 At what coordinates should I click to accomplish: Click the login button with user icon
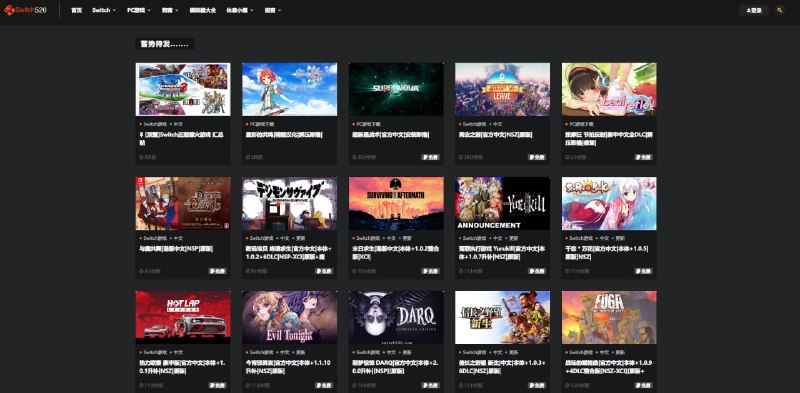tap(754, 10)
